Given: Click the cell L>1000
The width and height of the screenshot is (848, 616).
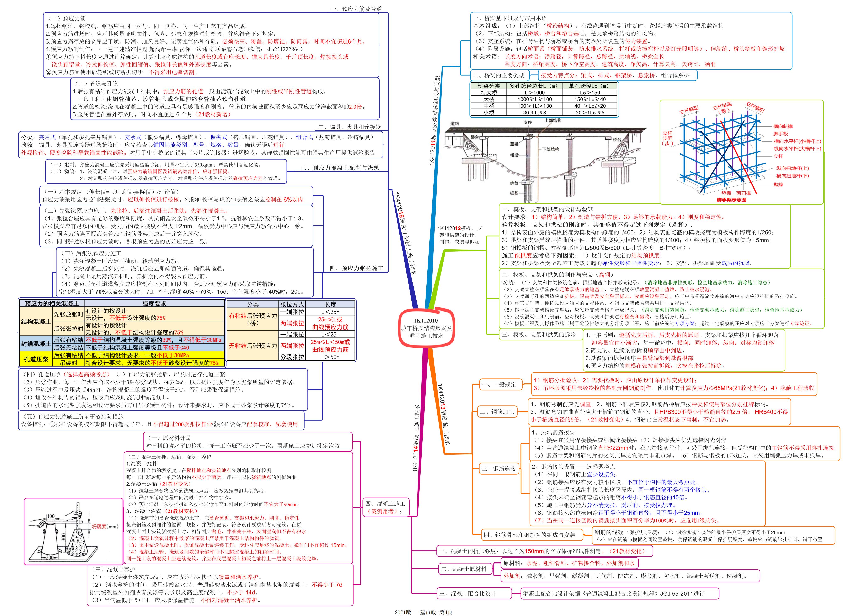Looking at the screenshot, I should pos(534,92).
